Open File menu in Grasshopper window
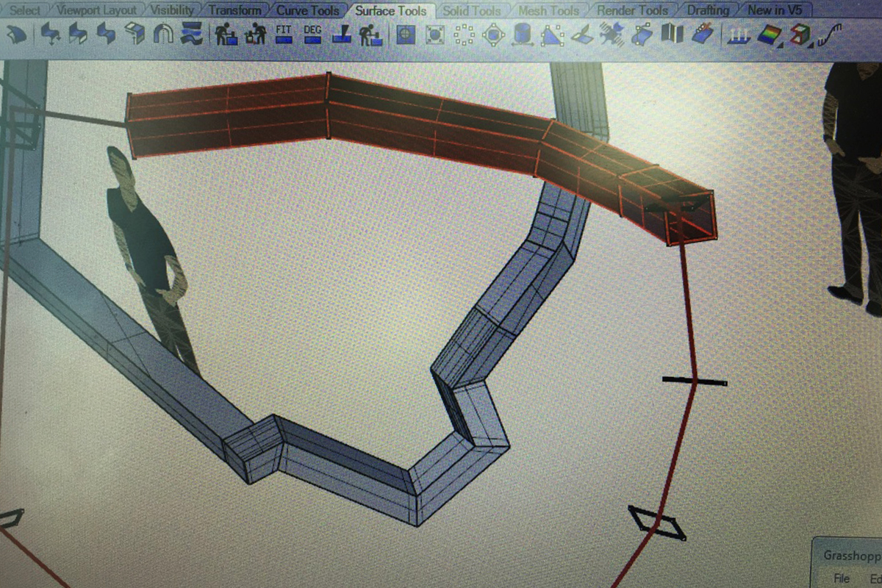This screenshot has height=588, width=882. [842, 578]
